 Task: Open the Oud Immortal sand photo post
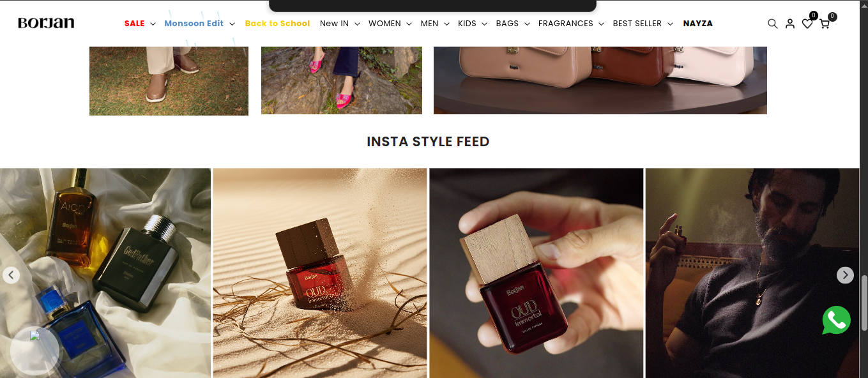tap(319, 273)
